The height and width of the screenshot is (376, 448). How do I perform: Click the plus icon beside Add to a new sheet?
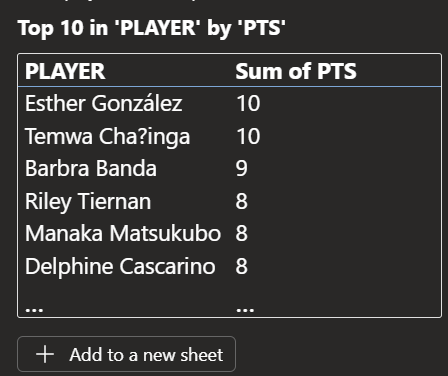(x=45, y=354)
